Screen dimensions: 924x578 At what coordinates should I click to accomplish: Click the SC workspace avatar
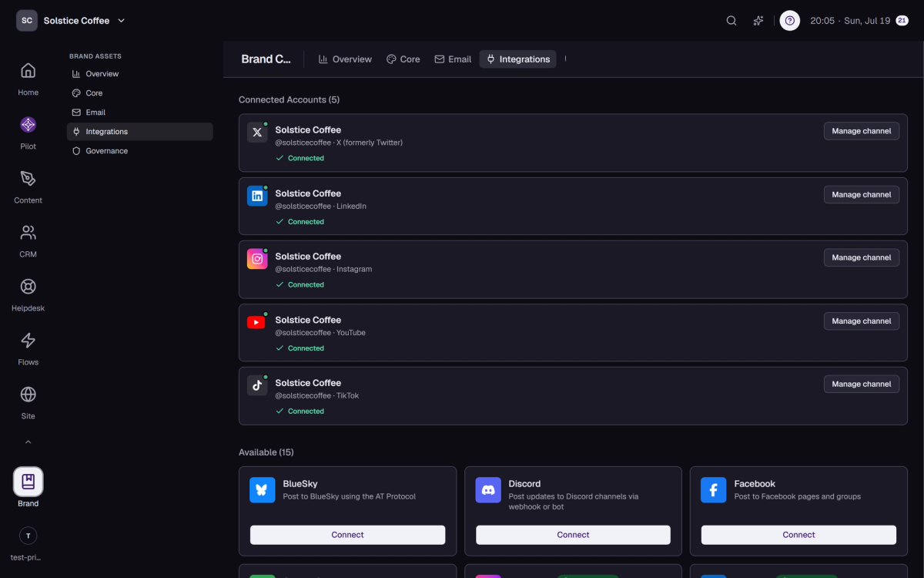pyautogui.click(x=27, y=21)
